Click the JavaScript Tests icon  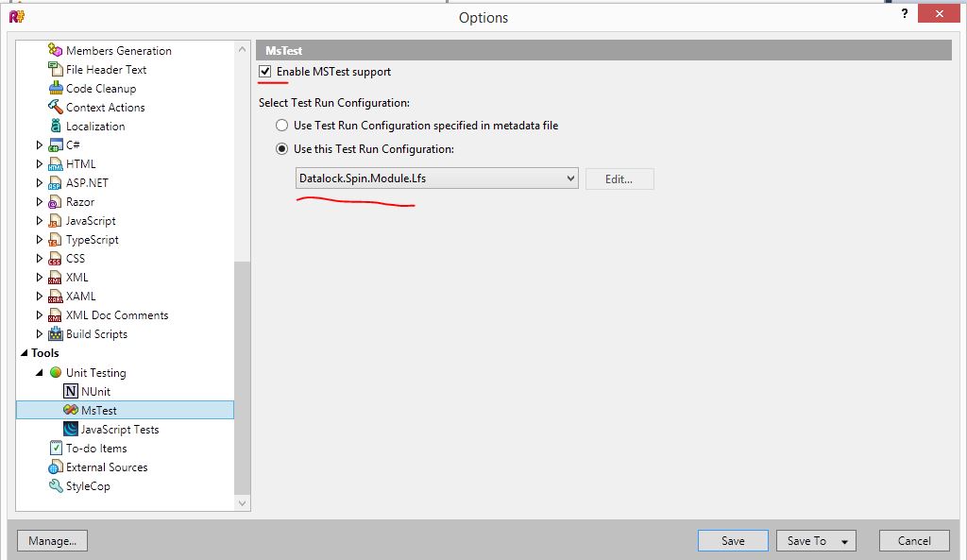click(x=71, y=429)
